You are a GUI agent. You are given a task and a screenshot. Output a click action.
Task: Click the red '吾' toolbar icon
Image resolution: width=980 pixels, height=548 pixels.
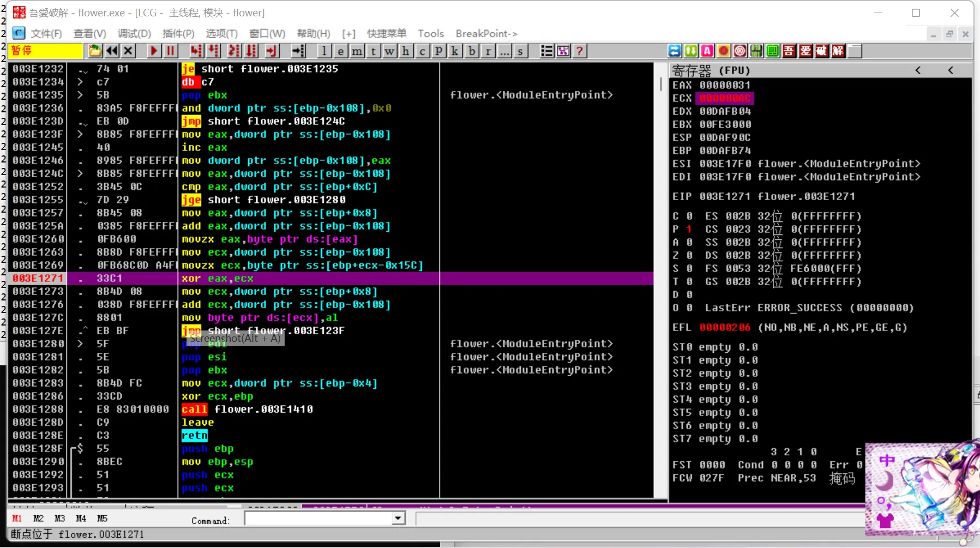(789, 51)
